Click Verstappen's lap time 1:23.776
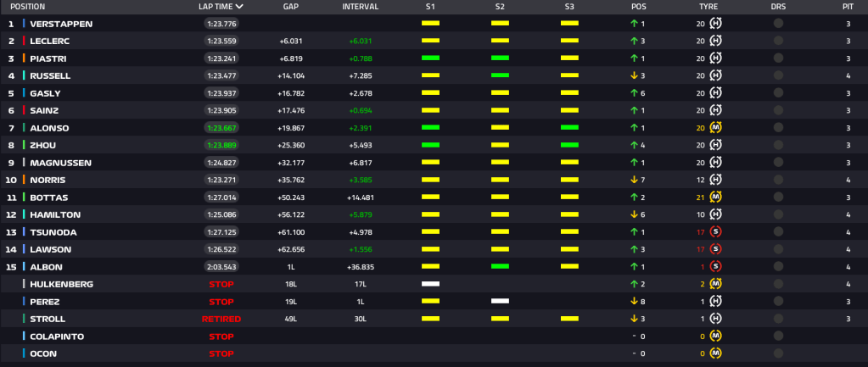 221,24
